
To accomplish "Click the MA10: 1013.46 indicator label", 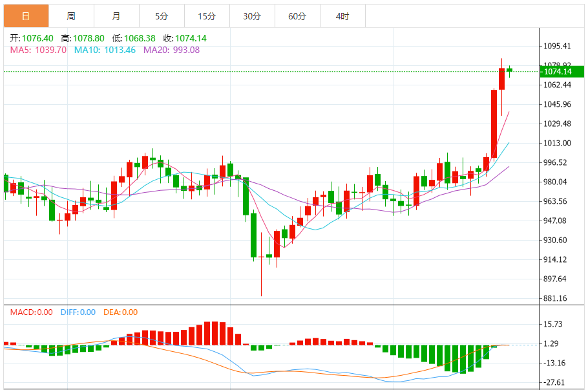I will (105, 50).
